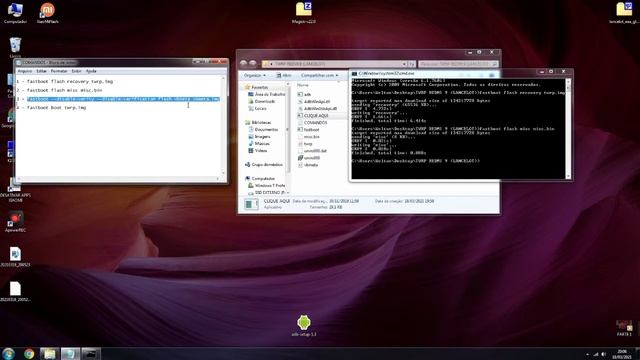
Task: Open the top-right desktop zip folder
Action: click(x=624, y=13)
